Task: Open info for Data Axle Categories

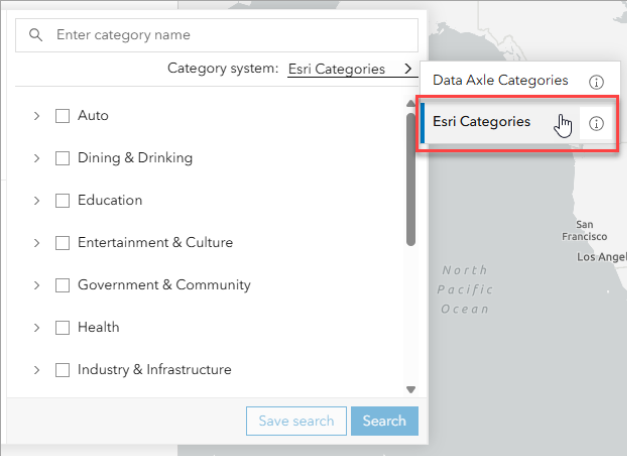Action: pos(596,82)
